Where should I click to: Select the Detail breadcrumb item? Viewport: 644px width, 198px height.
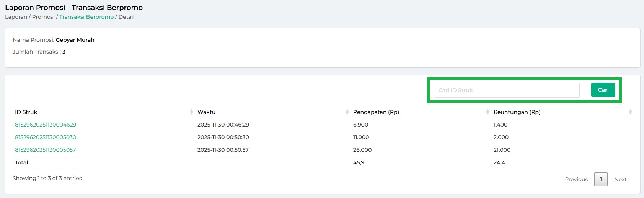pos(126,17)
